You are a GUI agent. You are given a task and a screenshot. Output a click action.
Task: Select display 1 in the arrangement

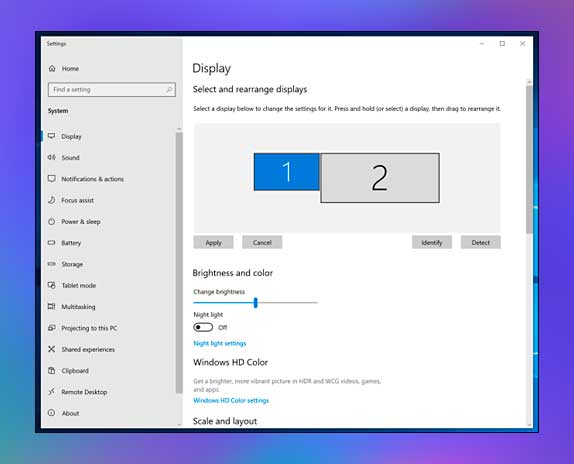[287, 172]
